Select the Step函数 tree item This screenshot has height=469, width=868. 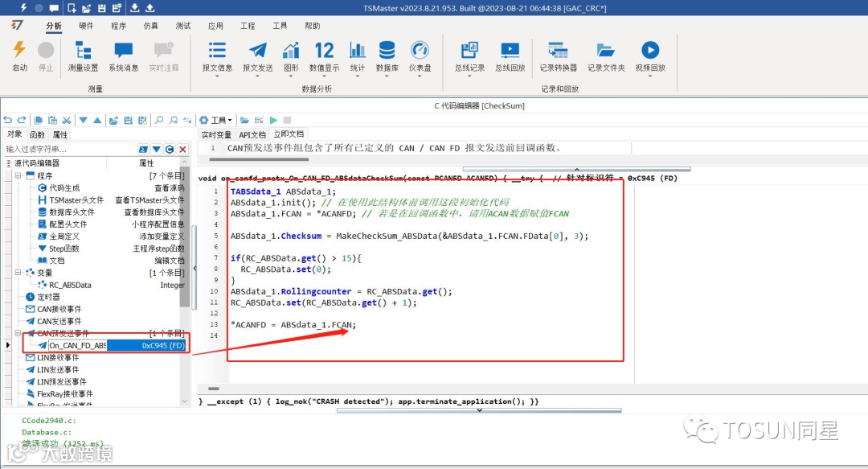64,249
